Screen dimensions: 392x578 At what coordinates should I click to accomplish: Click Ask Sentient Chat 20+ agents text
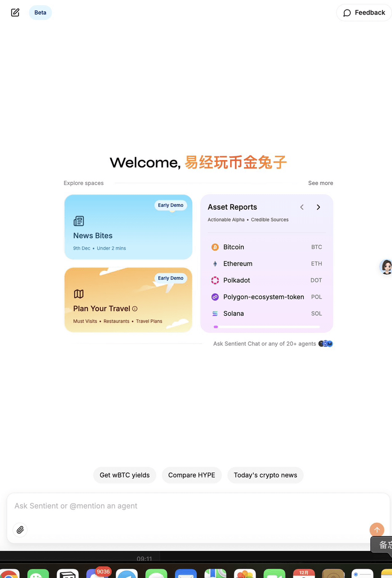[x=265, y=344]
